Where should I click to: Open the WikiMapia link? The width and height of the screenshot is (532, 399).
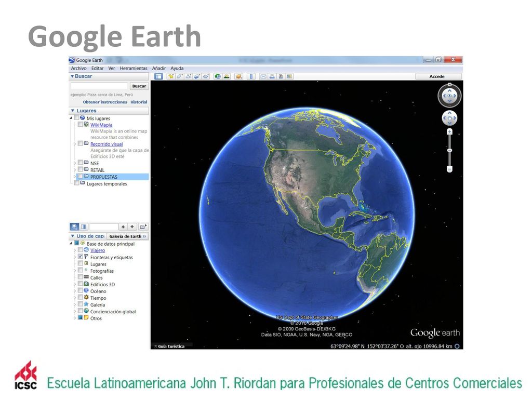tap(101, 125)
